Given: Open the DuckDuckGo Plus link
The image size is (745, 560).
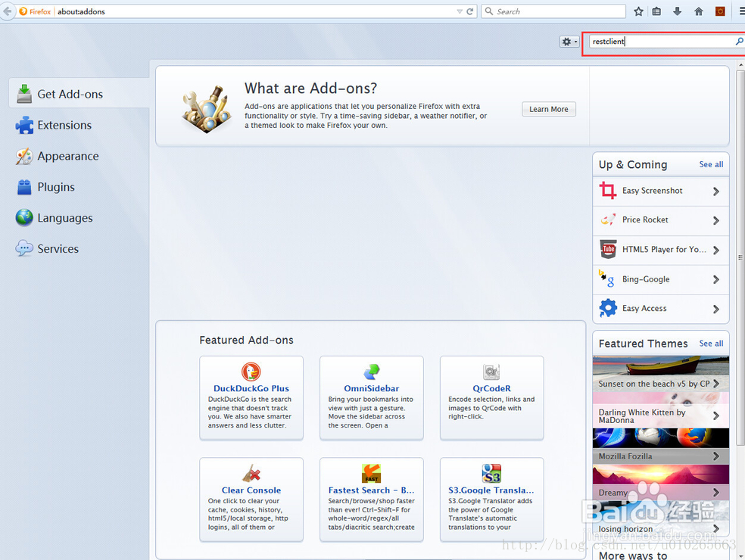Looking at the screenshot, I should point(251,388).
